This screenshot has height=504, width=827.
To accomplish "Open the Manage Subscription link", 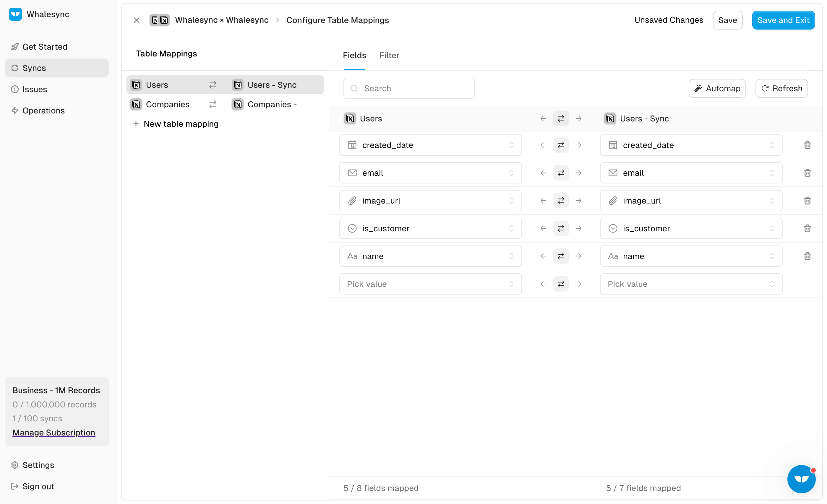I will coord(54,433).
